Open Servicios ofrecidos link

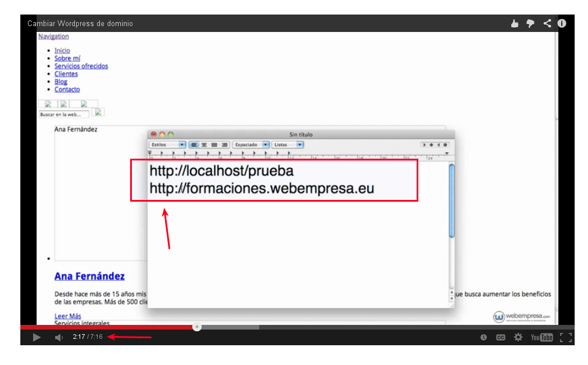pyautogui.click(x=81, y=66)
